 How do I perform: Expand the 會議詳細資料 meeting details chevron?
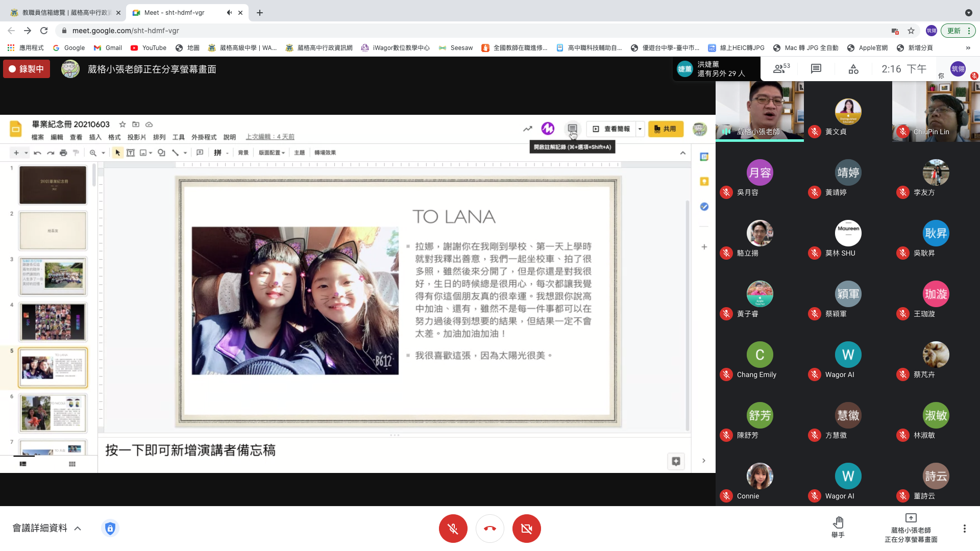tap(78, 529)
